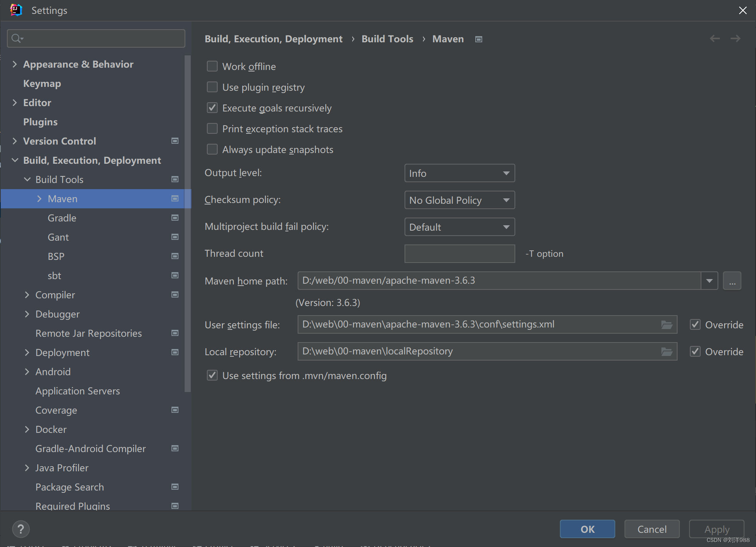
Task: Open Checksum policy dropdown
Action: coord(460,200)
